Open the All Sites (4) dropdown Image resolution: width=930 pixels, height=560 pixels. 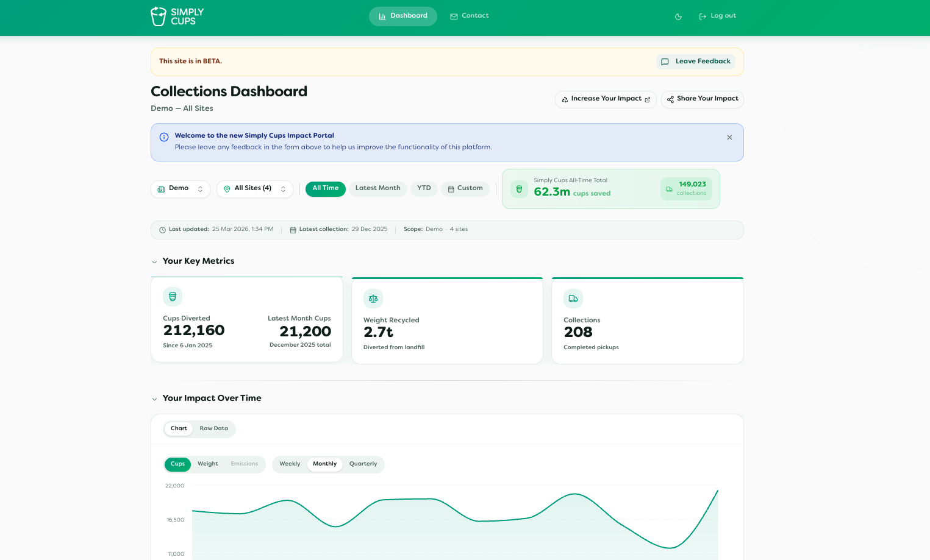coord(254,189)
